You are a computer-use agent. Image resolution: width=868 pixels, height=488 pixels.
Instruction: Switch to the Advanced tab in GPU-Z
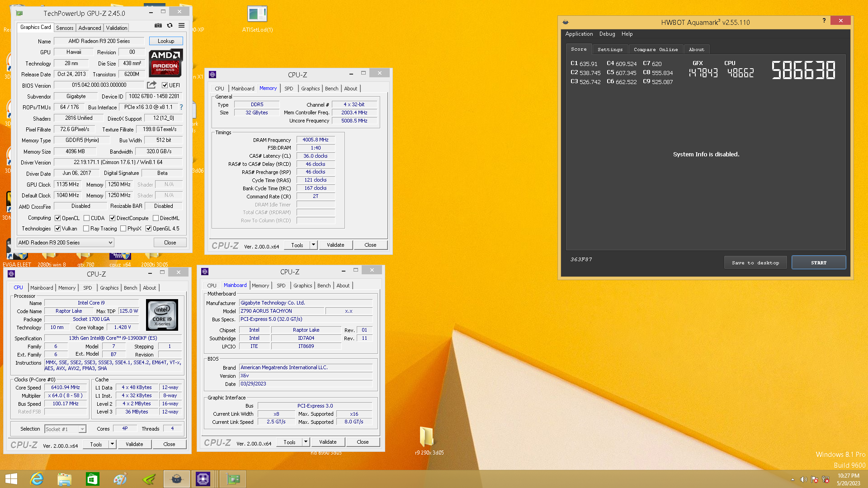(x=90, y=28)
